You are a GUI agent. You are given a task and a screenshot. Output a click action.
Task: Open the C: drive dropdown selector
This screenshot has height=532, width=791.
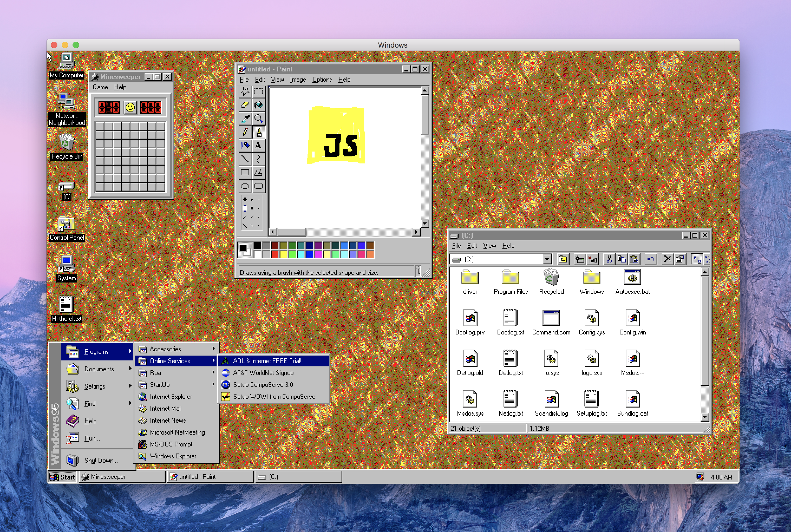(x=546, y=260)
